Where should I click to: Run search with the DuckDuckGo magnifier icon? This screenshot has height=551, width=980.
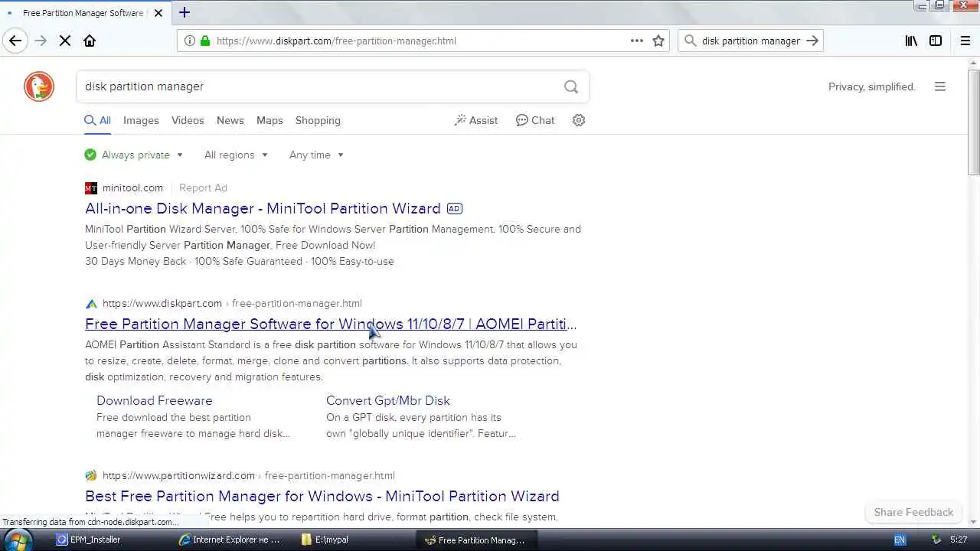571,86
